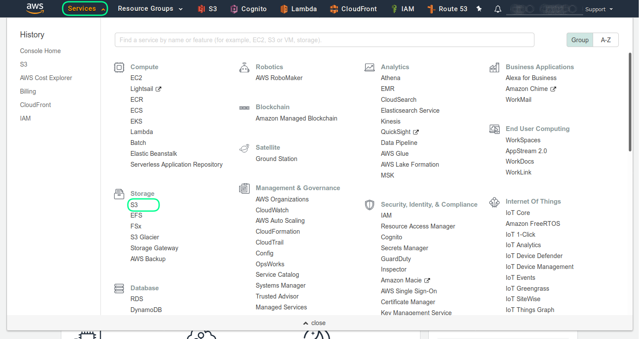This screenshot has width=644, height=339.
Task: Open the Services menu
Action: 84,9
